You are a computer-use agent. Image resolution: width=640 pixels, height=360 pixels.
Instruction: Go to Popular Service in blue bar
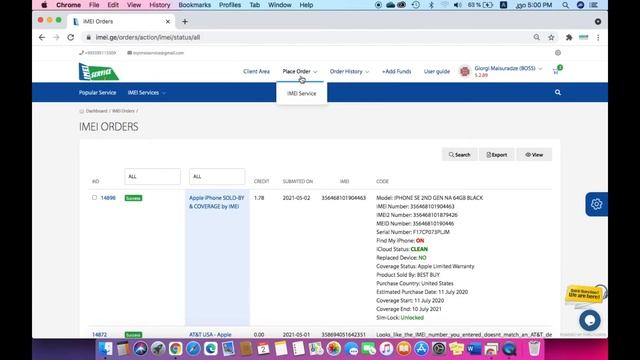click(98, 93)
